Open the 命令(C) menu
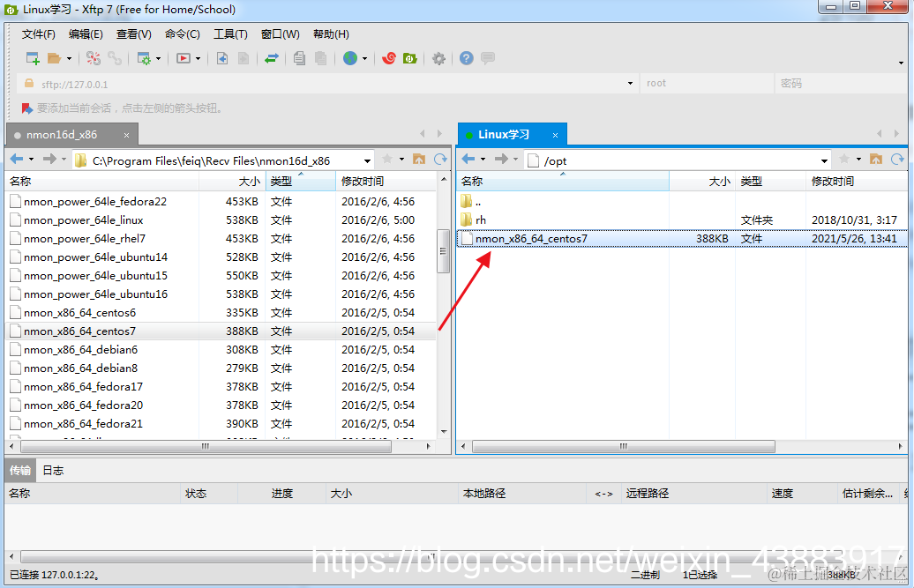The image size is (914, 588). (183, 34)
